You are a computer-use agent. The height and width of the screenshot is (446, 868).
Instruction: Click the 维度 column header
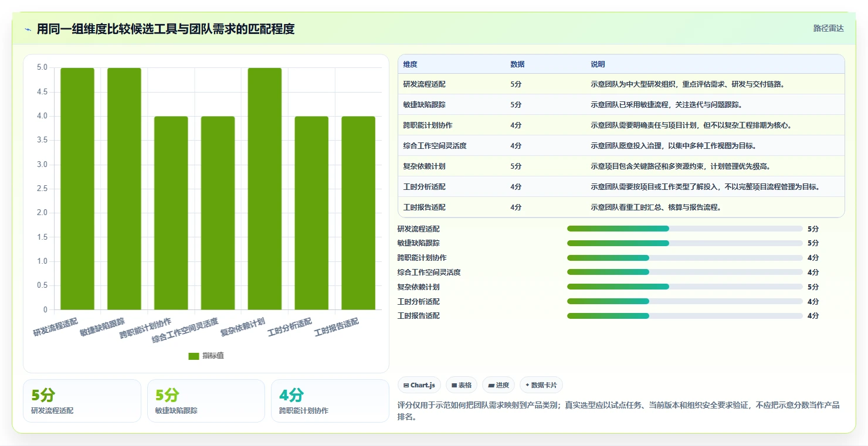pyautogui.click(x=410, y=64)
